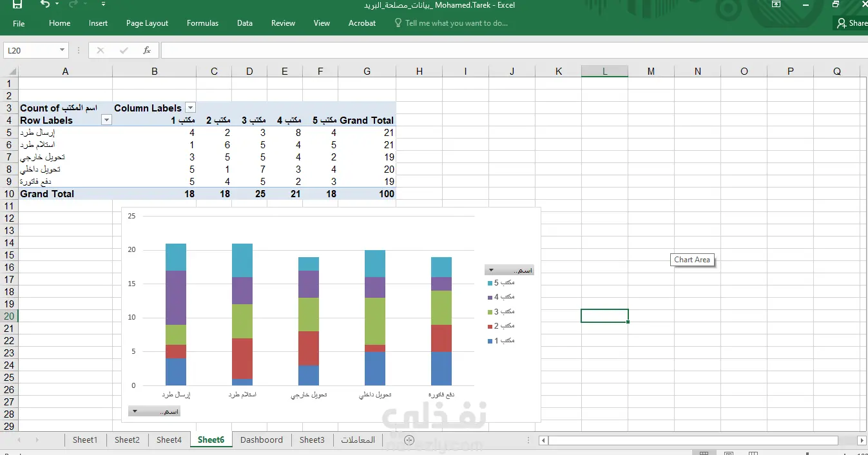Click the next sheet navigation arrow
Viewport: 868px width, 455px height.
[37, 440]
